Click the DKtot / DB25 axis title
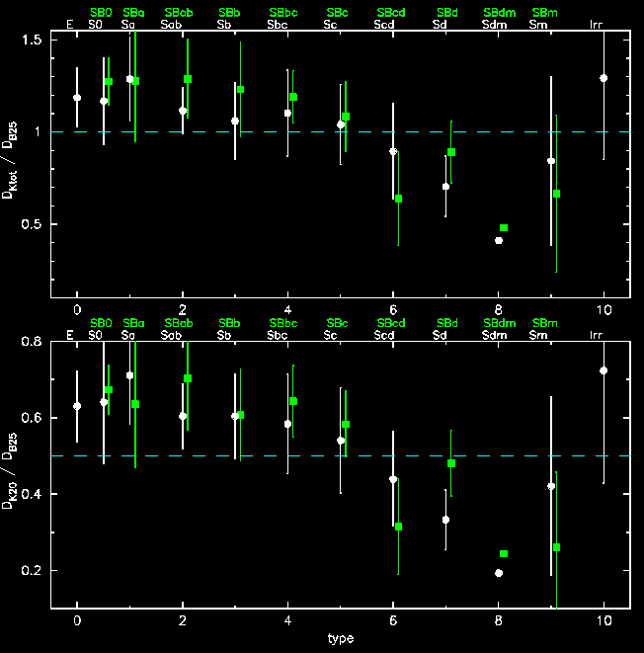This screenshot has height=653, width=644. pos(10,160)
